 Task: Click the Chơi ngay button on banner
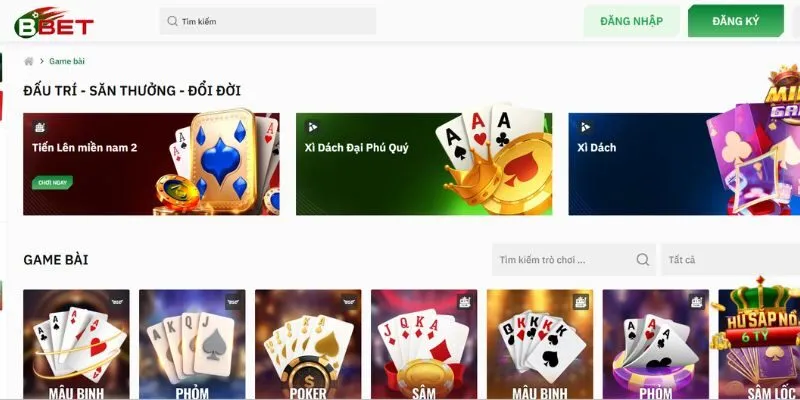(53, 182)
